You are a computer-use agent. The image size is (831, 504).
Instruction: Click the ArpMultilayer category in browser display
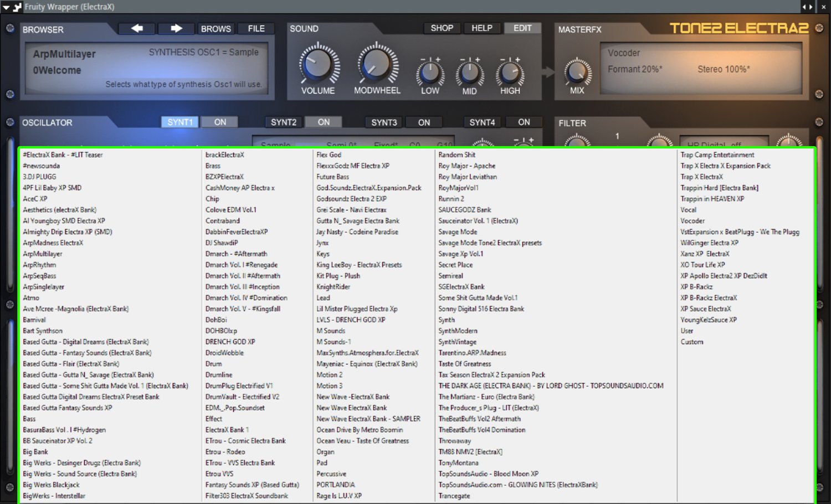coord(64,54)
